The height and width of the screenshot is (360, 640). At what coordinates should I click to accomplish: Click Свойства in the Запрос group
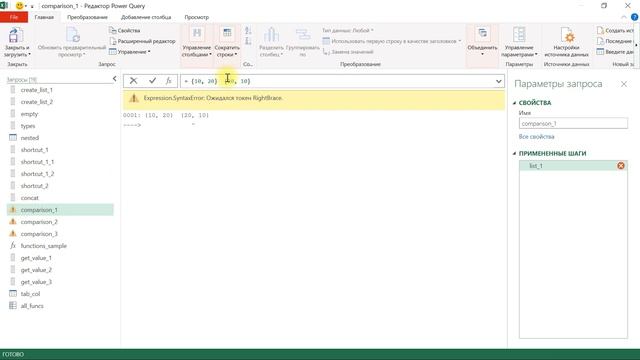tap(124, 31)
